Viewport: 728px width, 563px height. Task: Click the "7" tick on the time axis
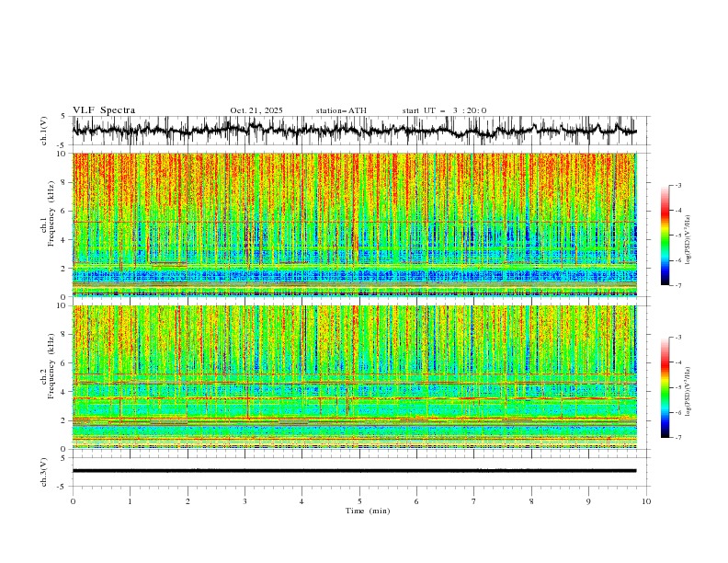(x=474, y=501)
